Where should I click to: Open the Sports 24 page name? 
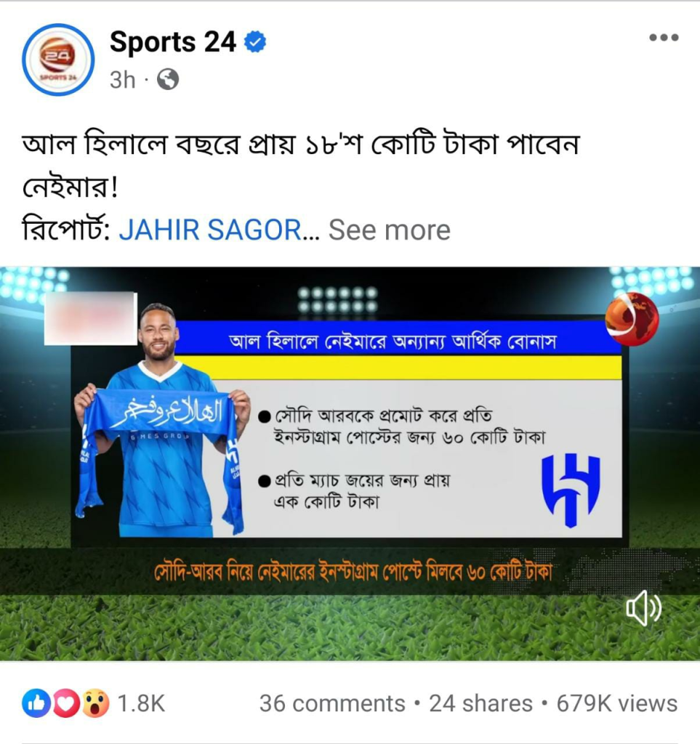tap(173, 41)
